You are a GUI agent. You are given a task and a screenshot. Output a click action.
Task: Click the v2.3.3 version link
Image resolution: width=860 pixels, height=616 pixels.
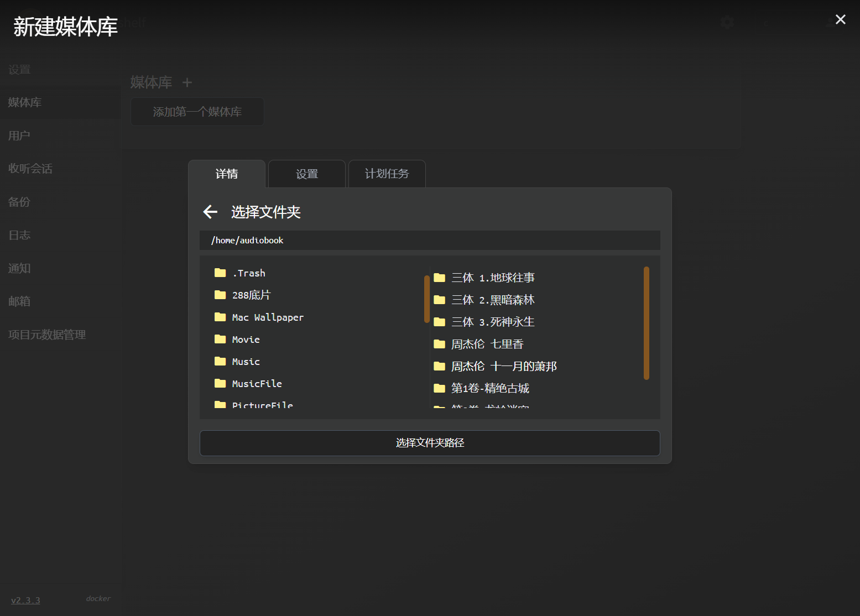click(25, 601)
